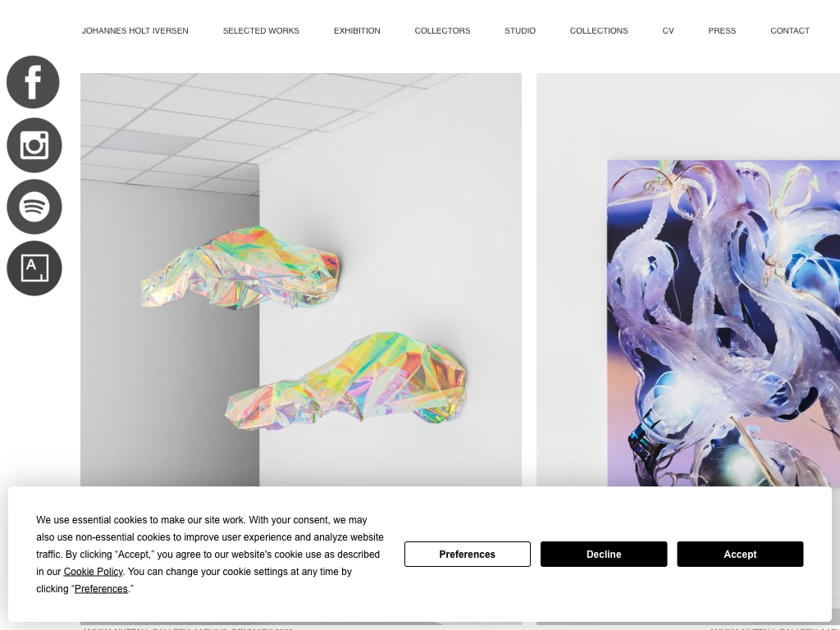
Task: Open the Press page
Action: 722,31
